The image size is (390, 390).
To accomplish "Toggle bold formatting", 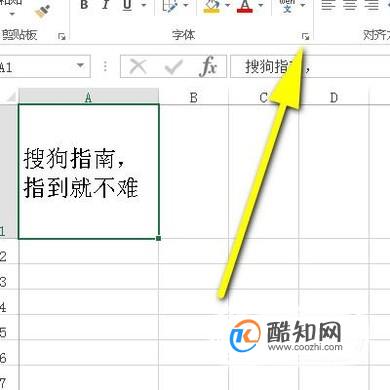I will coord(84,5).
